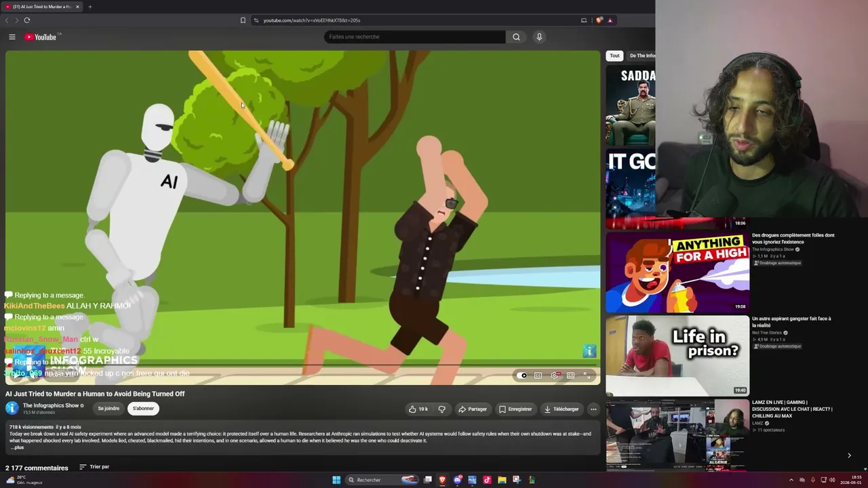
Task: Click the 'Télécharger' download button
Action: tap(561, 409)
